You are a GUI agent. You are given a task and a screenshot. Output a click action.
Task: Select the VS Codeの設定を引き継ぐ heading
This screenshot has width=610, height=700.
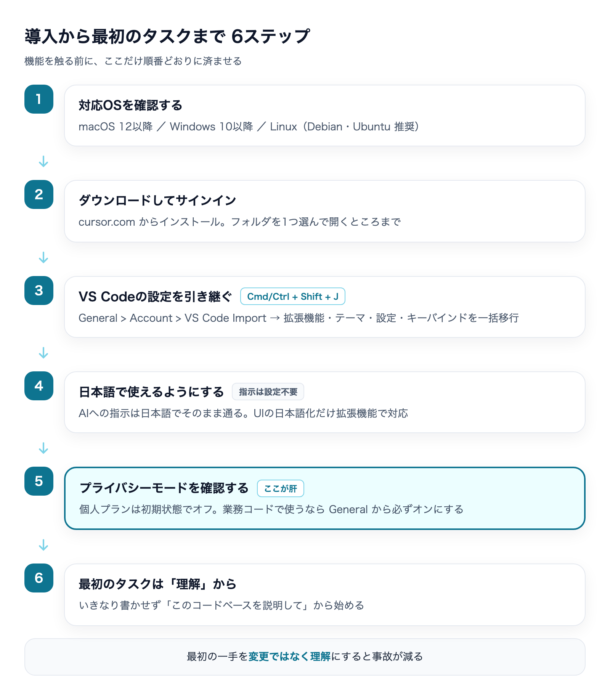click(155, 296)
